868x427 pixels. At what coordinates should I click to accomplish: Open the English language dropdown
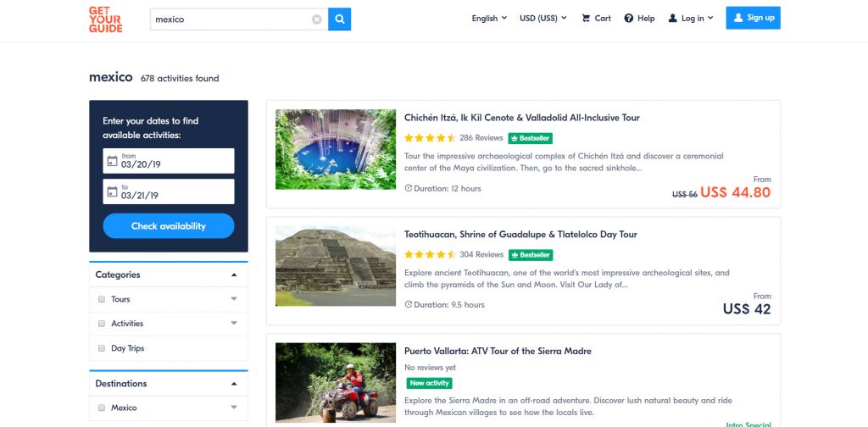pos(489,18)
